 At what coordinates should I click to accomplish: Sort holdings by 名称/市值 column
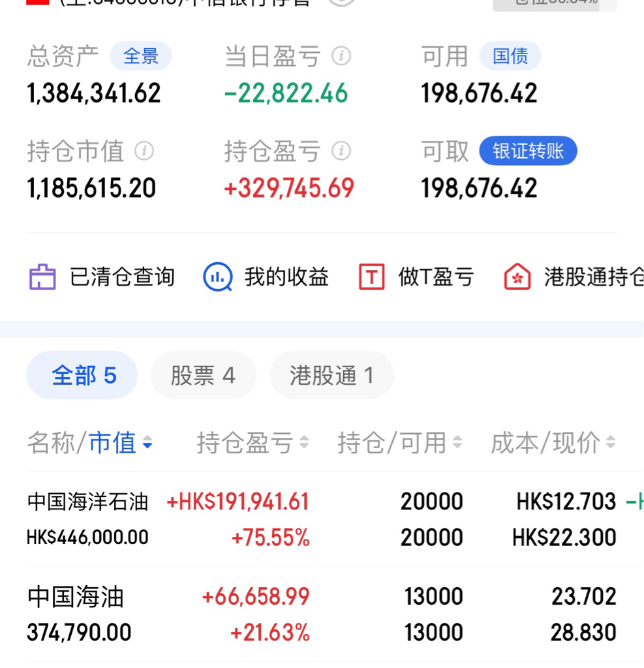(x=90, y=443)
